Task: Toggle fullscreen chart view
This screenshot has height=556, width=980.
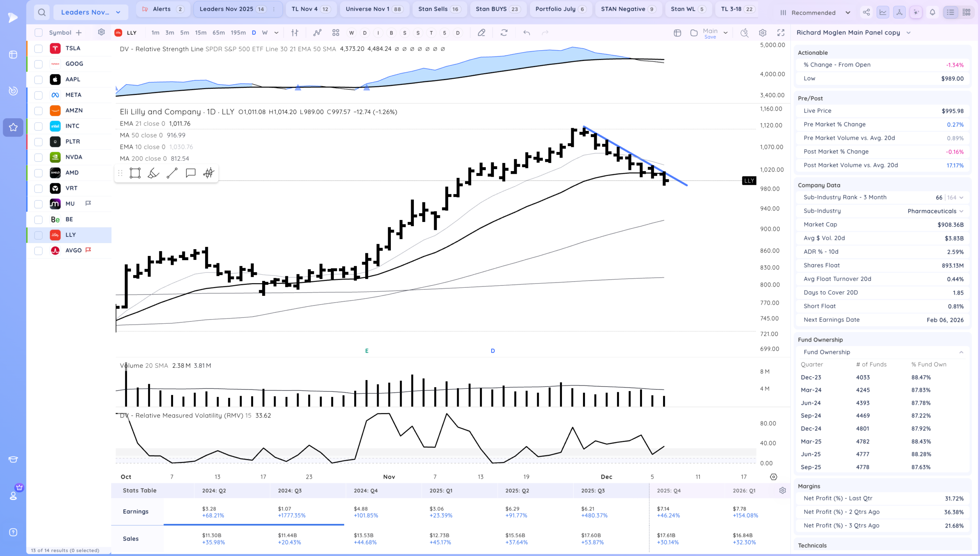Action: coord(781,33)
